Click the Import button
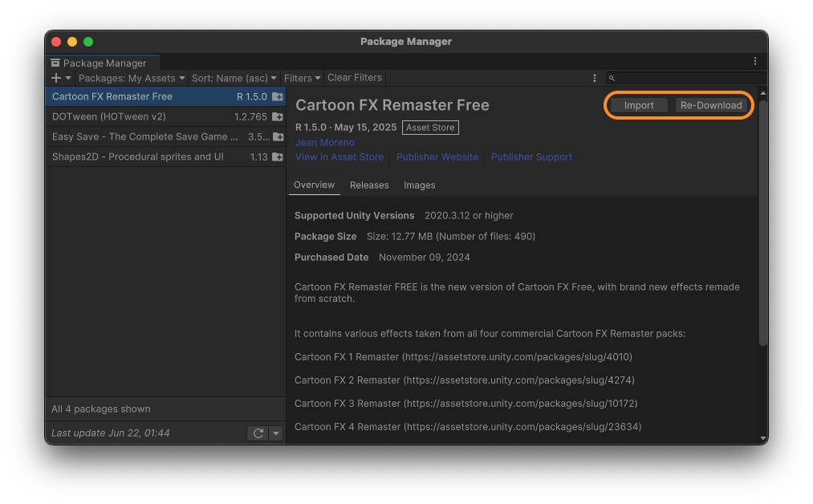The image size is (813, 504). (x=639, y=105)
